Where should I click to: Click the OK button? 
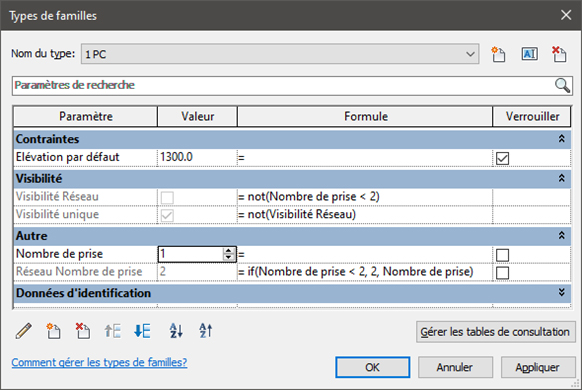pyautogui.click(x=373, y=367)
